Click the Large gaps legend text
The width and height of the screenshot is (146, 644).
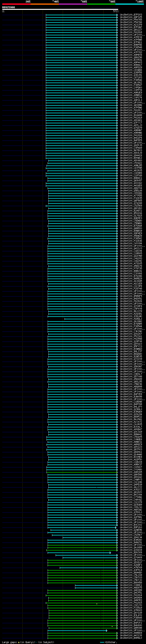tap(28, 642)
